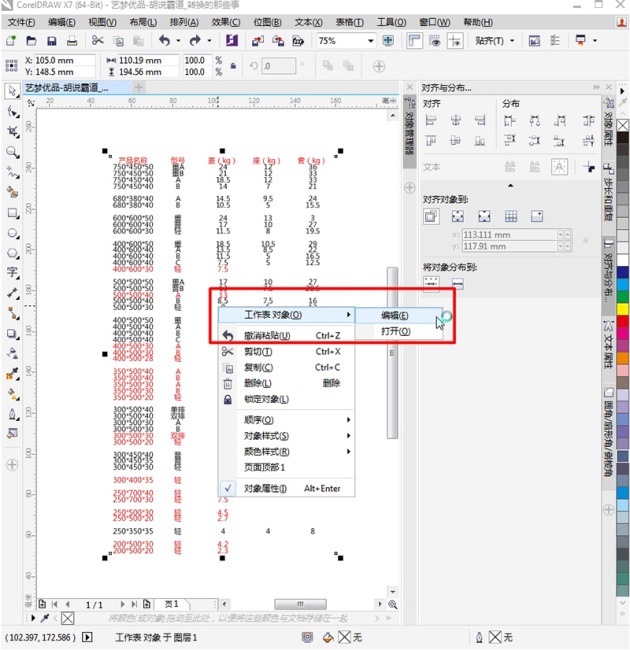Select 剪切(T) in context menu
Screen dimensions: 630x650
coord(287,352)
